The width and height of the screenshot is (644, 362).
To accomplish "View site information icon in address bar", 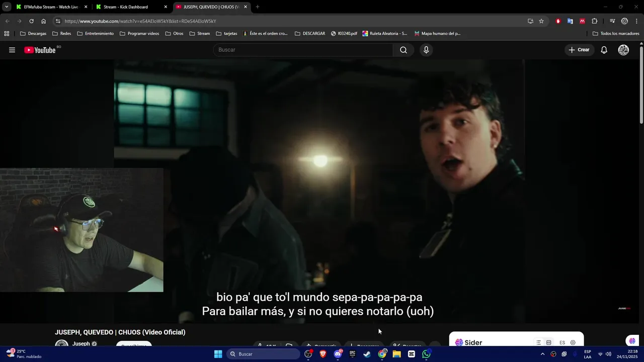I will tap(58, 21).
